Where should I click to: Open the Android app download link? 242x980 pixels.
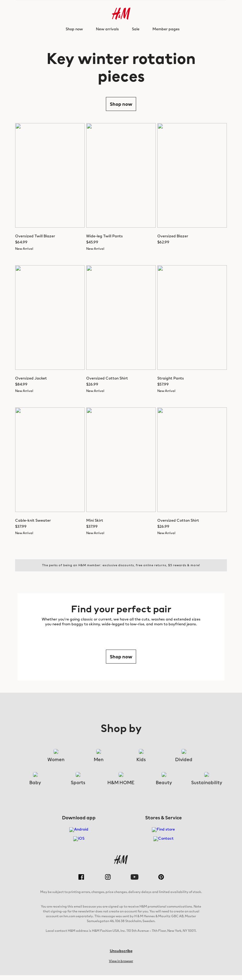(x=79, y=829)
